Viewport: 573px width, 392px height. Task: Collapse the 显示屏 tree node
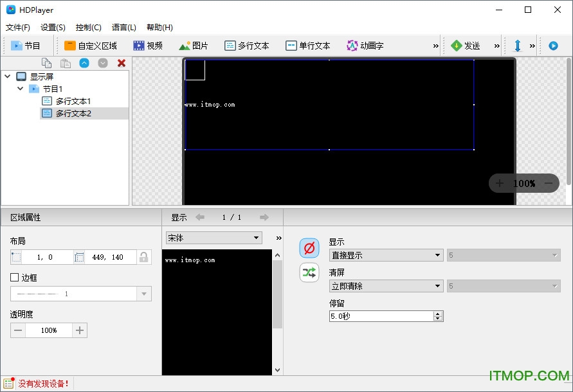[x=6, y=76]
